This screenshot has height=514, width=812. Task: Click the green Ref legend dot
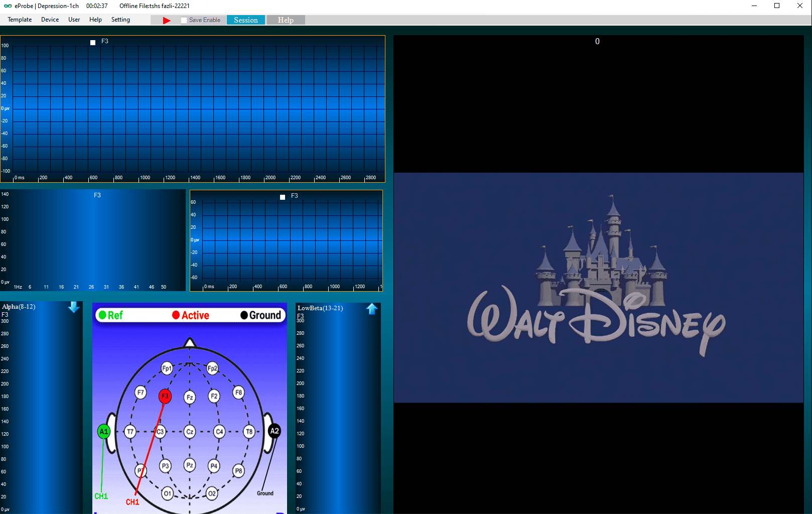[x=103, y=315]
